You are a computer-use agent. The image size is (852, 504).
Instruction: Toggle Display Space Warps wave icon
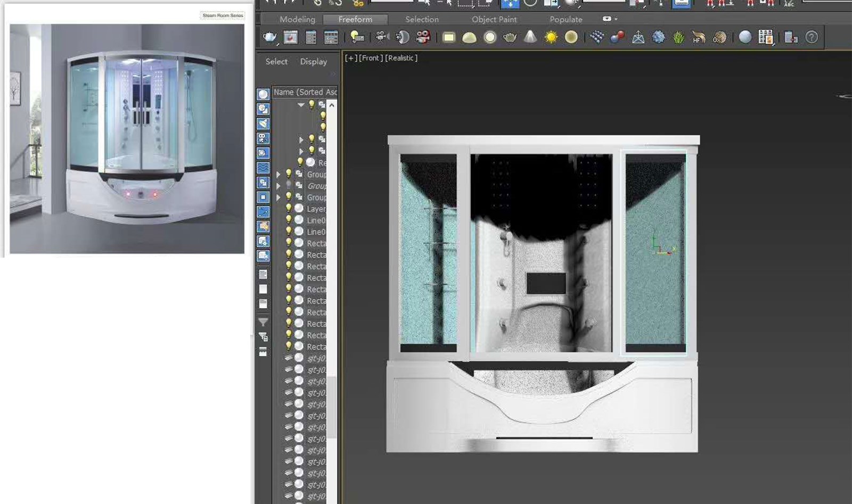[x=263, y=168]
